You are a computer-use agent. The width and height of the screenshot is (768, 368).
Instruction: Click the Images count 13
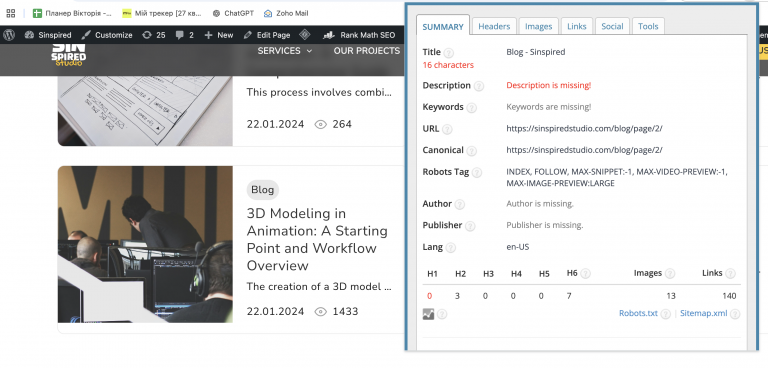coord(671,296)
